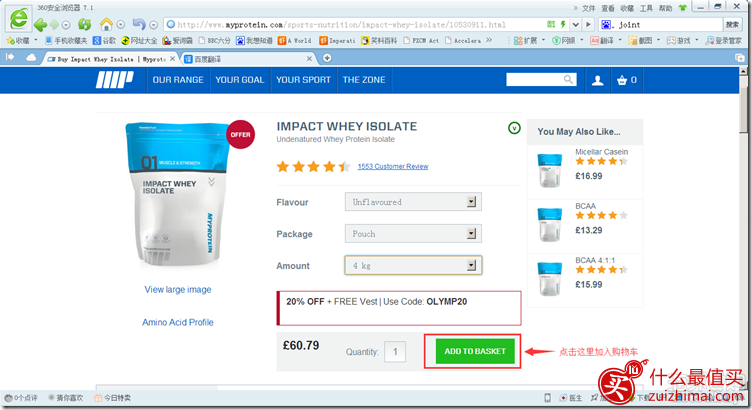This screenshot has height=410, width=752.
Task: Open the cloud sync icon in tab strip
Action: (31, 58)
